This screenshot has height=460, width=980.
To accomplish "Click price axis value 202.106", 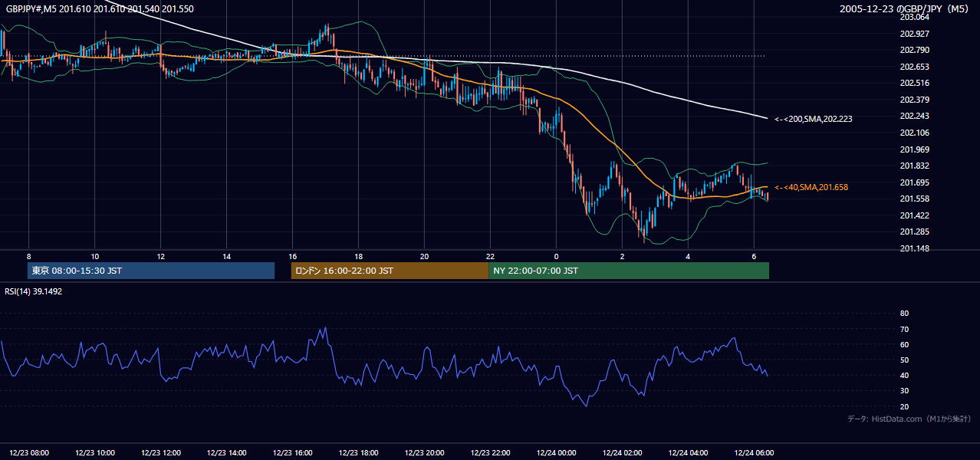I will point(914,133).
